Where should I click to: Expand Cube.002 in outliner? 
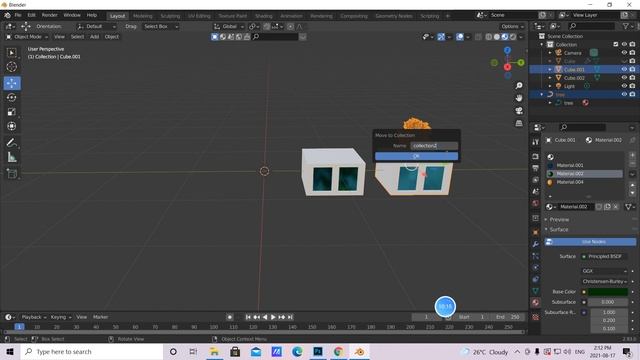pos(550,78)
